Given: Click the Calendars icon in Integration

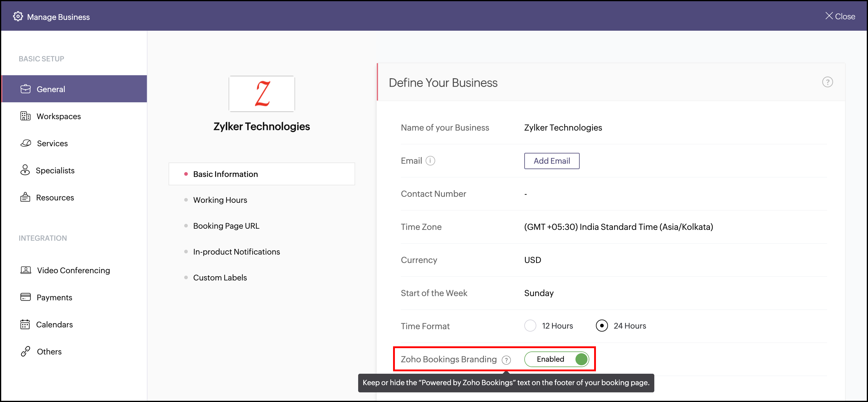Looking at the screenshot, I should [25, 324].
